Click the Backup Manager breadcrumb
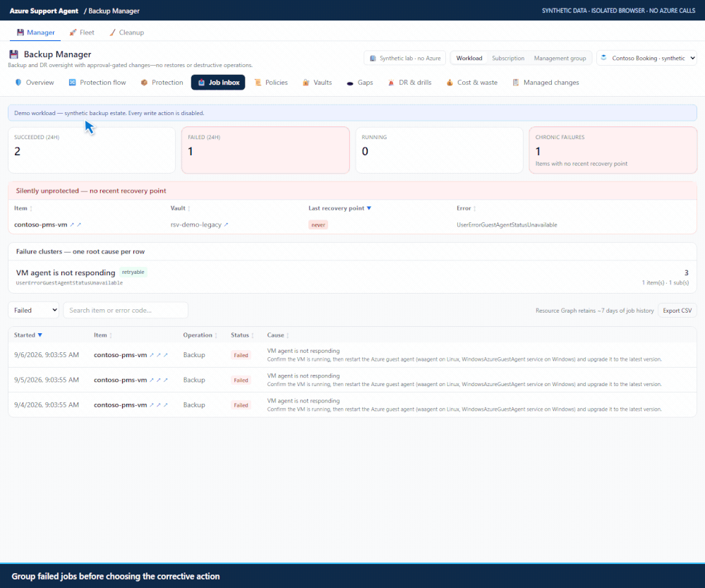705x588 pixels. point(114,11)
